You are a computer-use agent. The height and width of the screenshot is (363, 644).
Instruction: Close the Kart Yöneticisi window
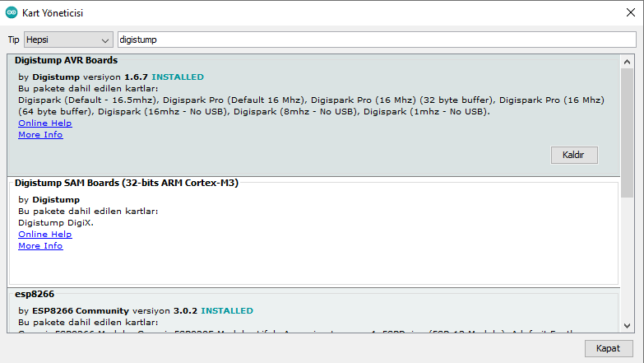coord(629,13)
